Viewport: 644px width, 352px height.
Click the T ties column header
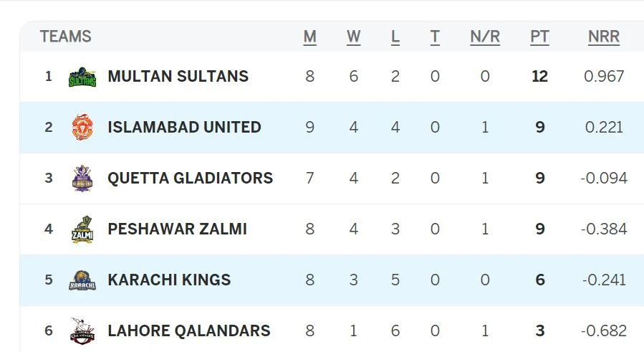[435, 37]
